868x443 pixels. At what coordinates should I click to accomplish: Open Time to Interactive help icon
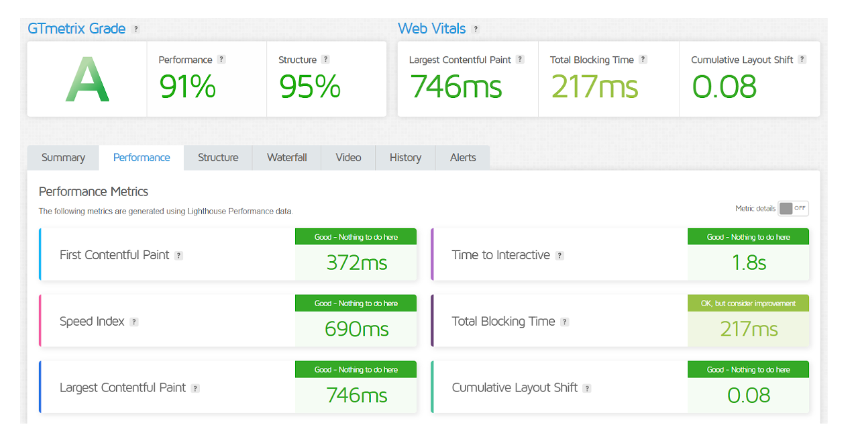click(559, 256)
